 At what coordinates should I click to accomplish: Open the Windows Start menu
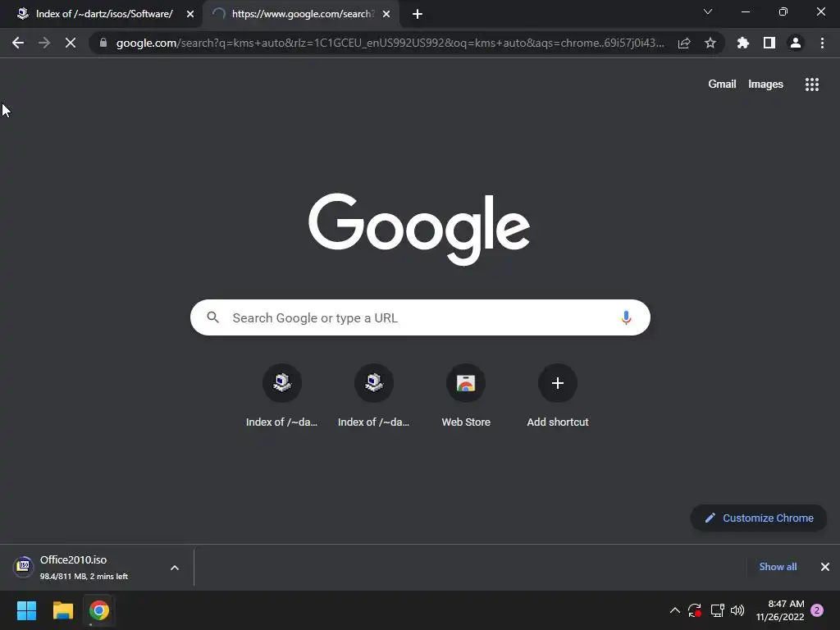tap(26, 610)
